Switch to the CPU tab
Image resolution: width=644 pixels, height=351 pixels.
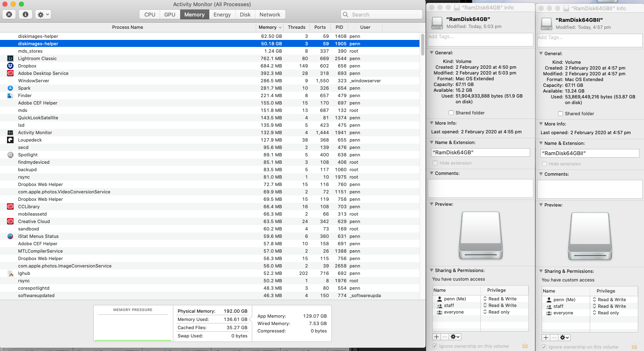click(x=150, y=14)
